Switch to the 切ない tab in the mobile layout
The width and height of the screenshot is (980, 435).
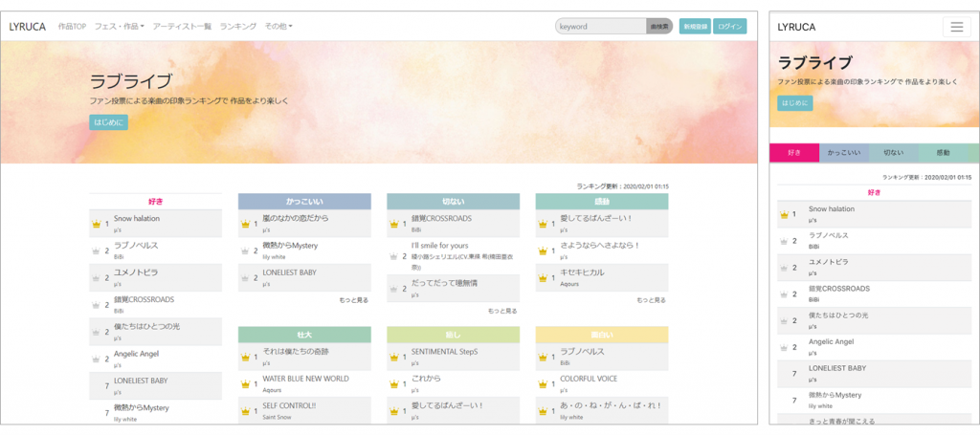tap(893, 152)
